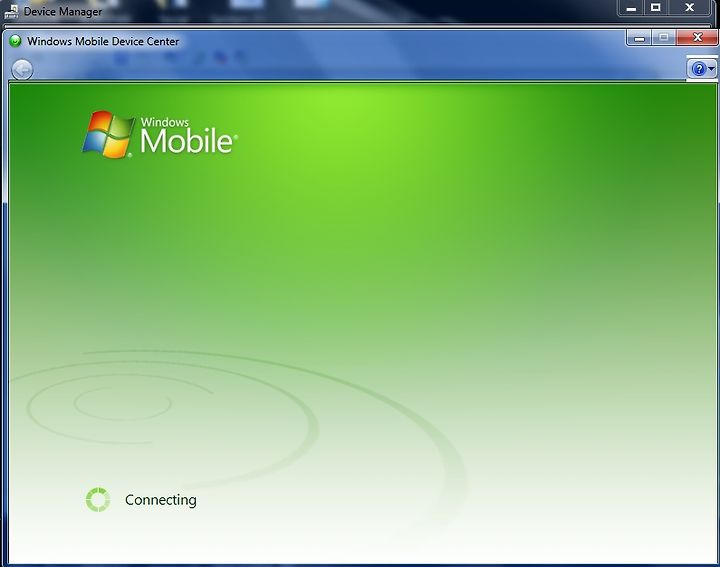
Task: Click the Device Manager window icon
Action: 11,11
